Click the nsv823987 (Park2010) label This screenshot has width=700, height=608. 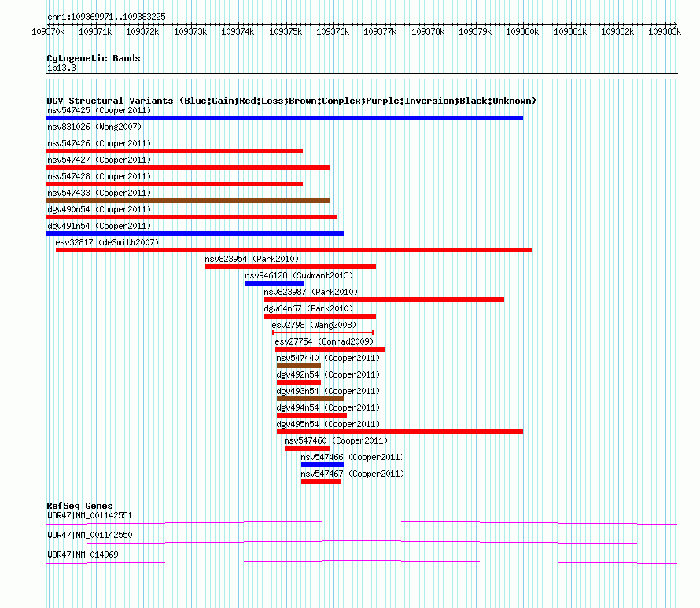pyautogui.click(x=311, y=292)
